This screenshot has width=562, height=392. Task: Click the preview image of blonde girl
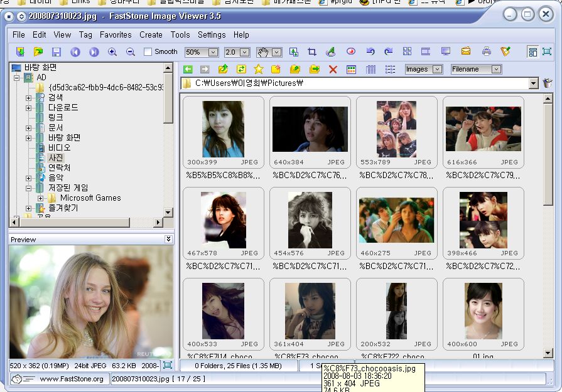[x=91, y=302]
